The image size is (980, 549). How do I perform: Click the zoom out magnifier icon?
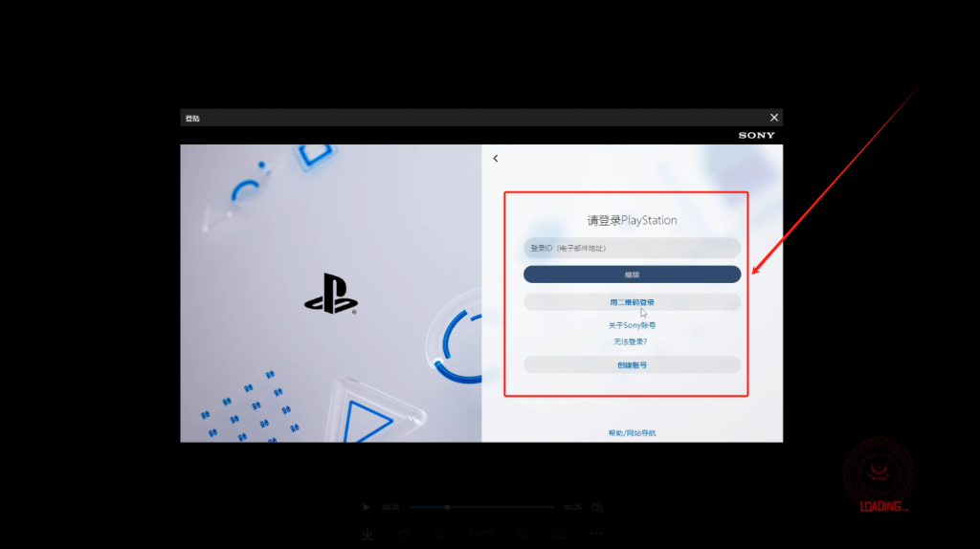tap(440, 534)
